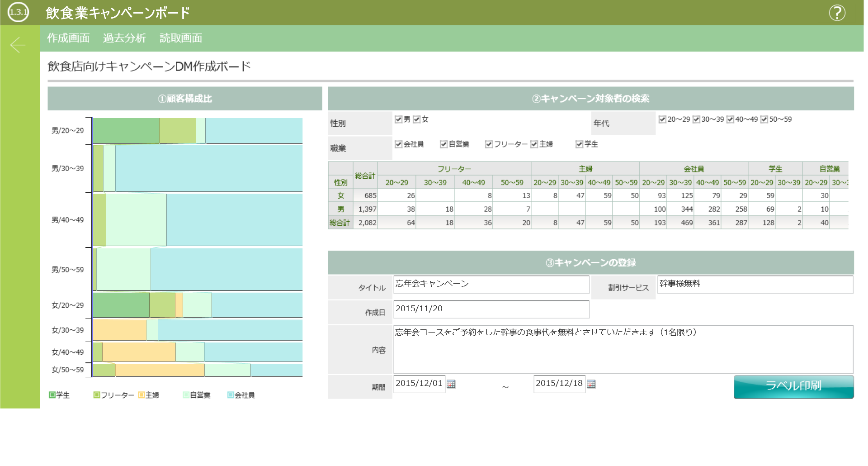Select the 女/50～59 chart bar

[x=198, y=370]
